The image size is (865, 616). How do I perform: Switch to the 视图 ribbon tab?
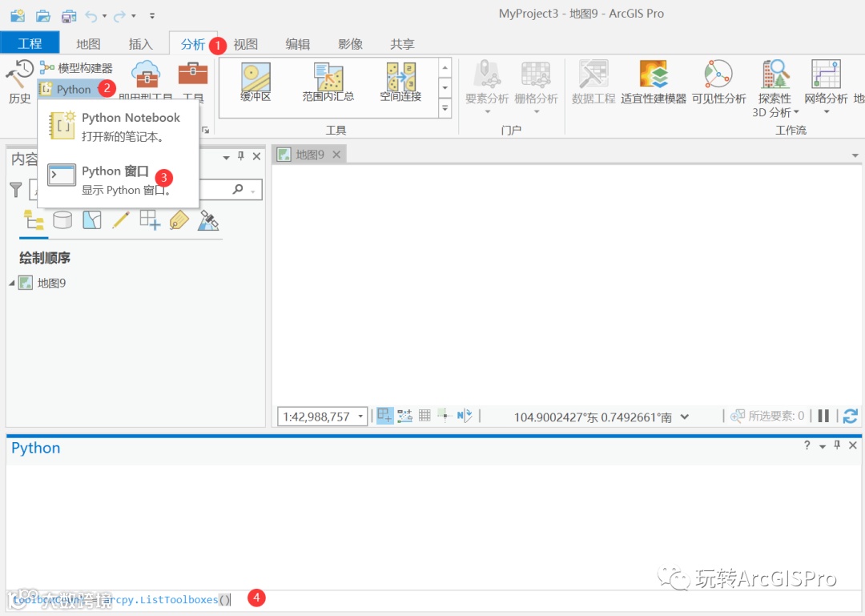[246, 43]
